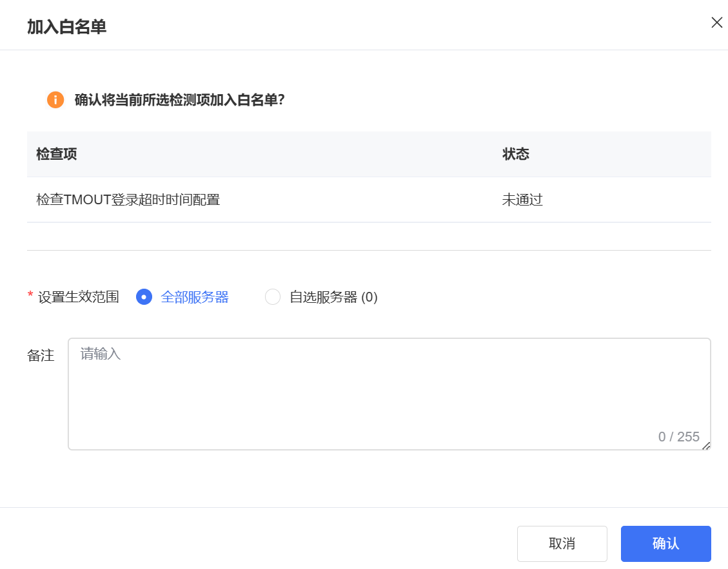
Task: Click the 确认将当前所选检测项加入白名单 prompt text
Action: (180, 100)
